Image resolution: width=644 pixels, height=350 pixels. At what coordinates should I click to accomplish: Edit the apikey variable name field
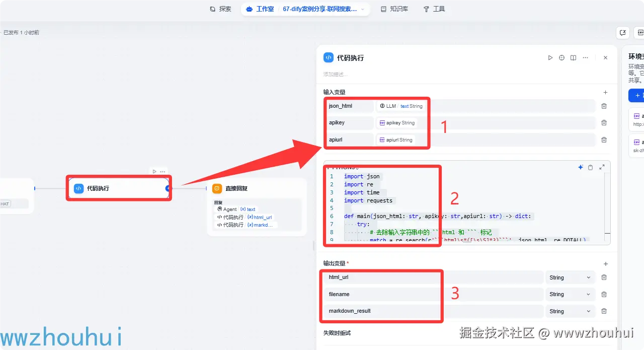(349, 122)
